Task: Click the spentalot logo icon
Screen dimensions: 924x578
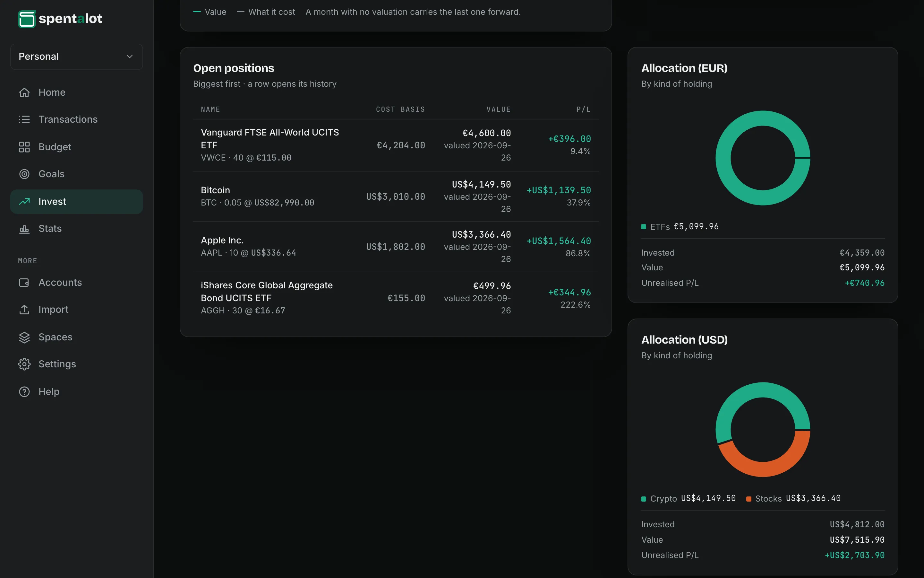Action: point(27,19)
